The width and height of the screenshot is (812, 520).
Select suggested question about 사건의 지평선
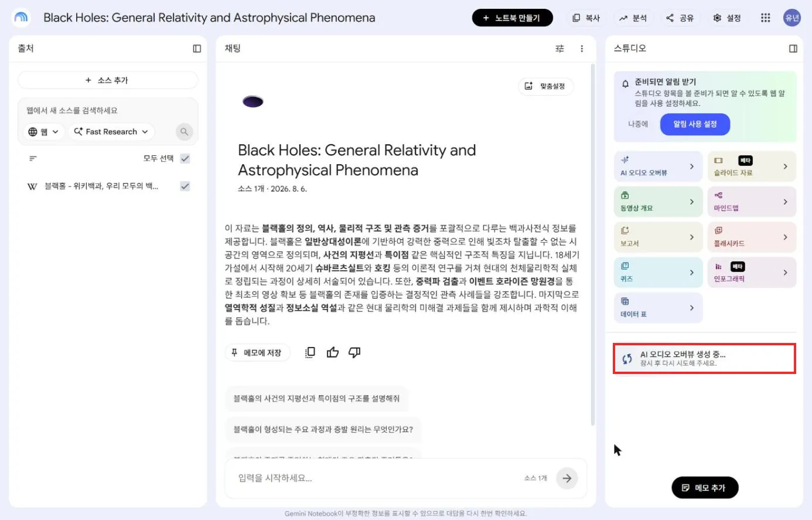[316, 399]
